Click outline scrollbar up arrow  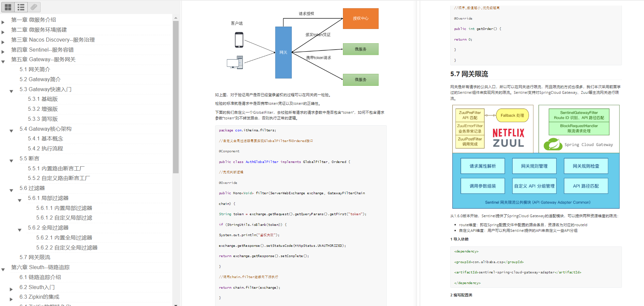176,18
